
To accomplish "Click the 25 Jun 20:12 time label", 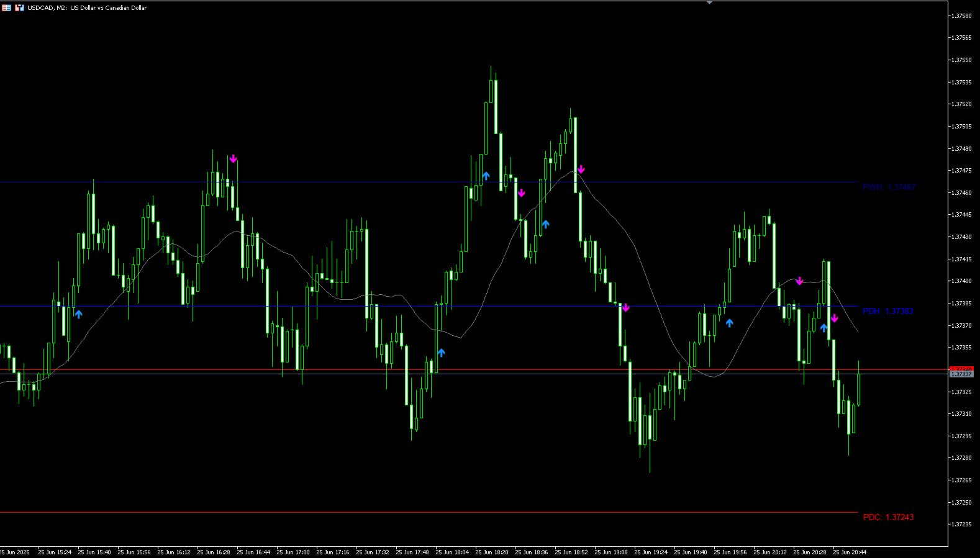I will [770, 552].
